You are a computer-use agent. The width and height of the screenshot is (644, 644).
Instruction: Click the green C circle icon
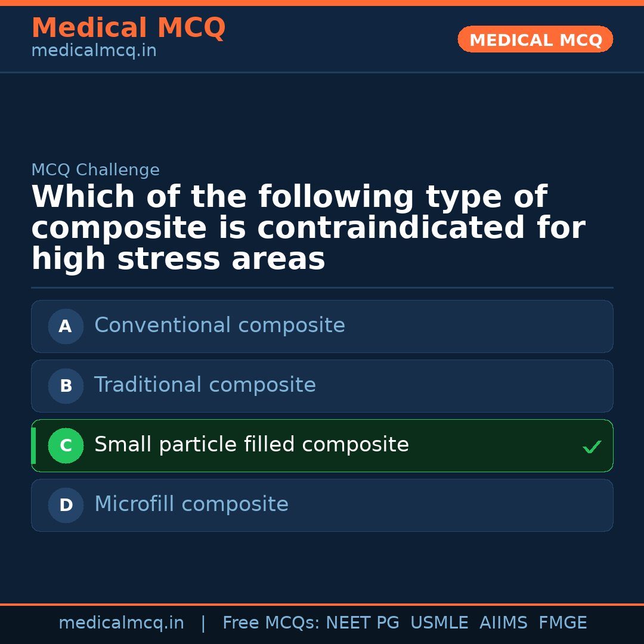point(66,445)
